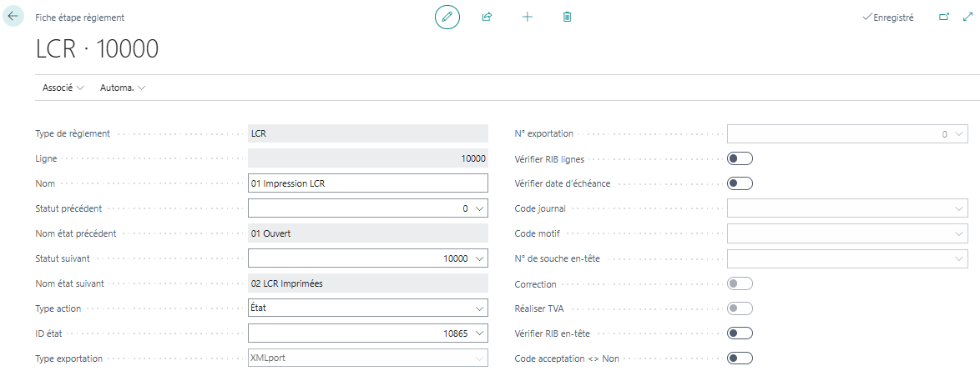The image size is (980, 386).
Task: Toggle Vérifier RIB en-tête switch
Action: (740, 333)
